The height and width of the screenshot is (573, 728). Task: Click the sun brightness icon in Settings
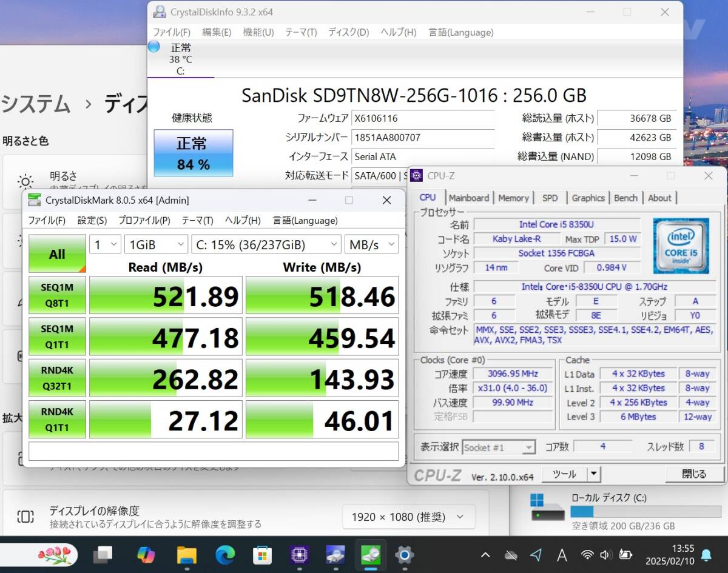point(25,181)
